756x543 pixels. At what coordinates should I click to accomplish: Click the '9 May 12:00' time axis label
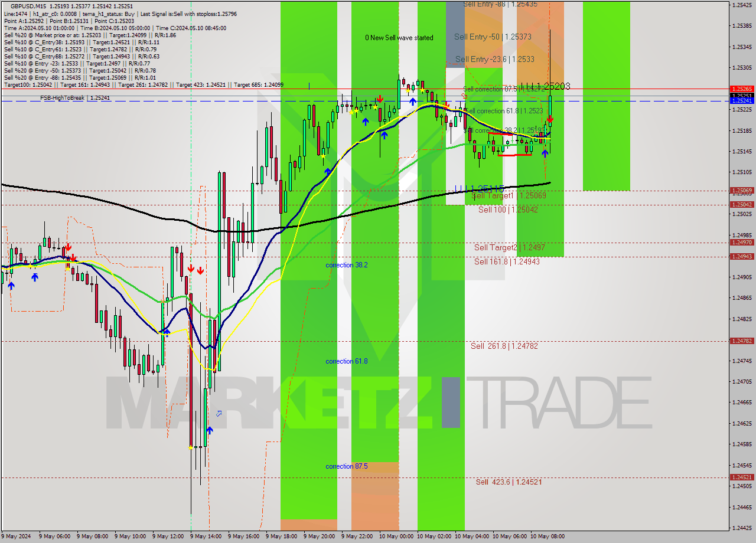(x=168, y=537)
